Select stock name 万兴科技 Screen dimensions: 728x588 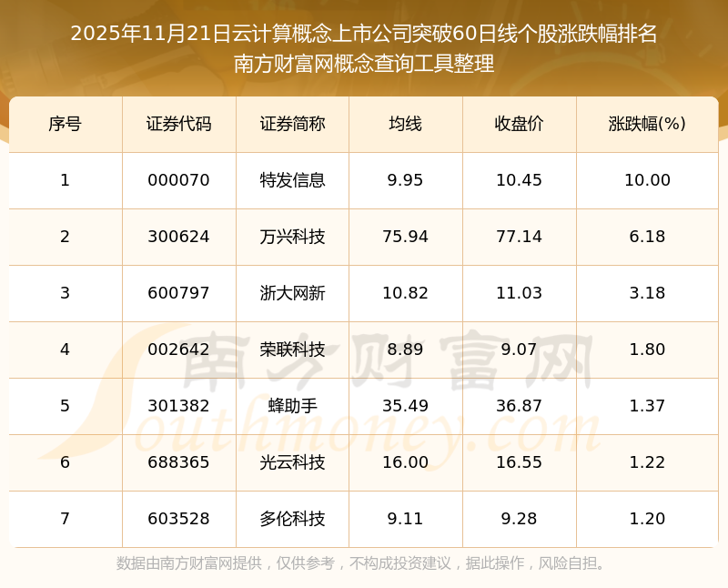coord(292,237)
